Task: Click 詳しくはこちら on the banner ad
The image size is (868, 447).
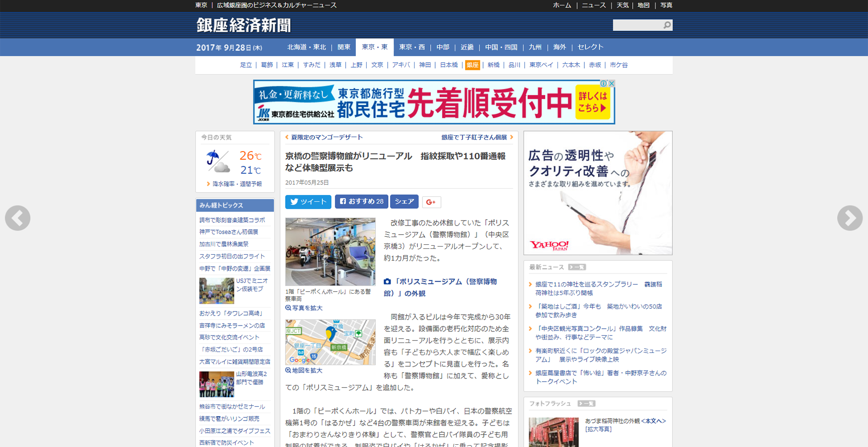Action: click(593, 102)
